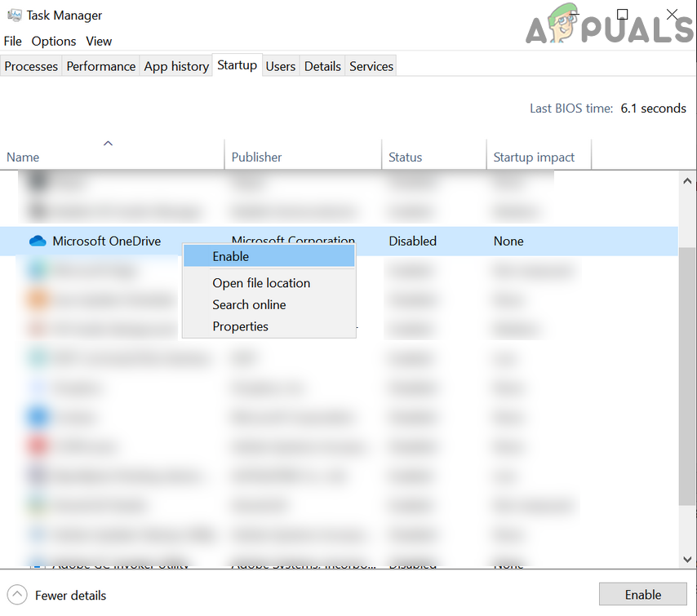Click the 6.1 seconds BIOS time value
The image size is (697, 616).
point(653,109)
